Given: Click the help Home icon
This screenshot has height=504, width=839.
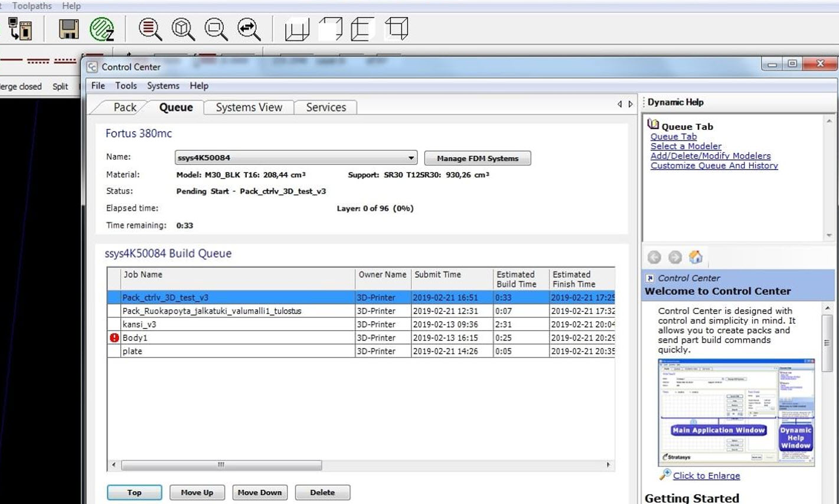Looking at the screenshot, I should point(696,257).
